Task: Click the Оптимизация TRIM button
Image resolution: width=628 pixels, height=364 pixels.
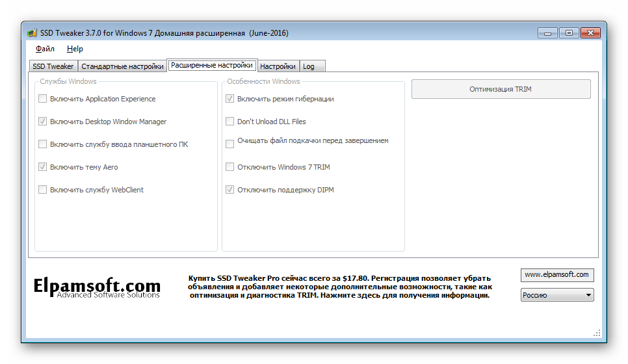Action: click(x=501, y=89)
